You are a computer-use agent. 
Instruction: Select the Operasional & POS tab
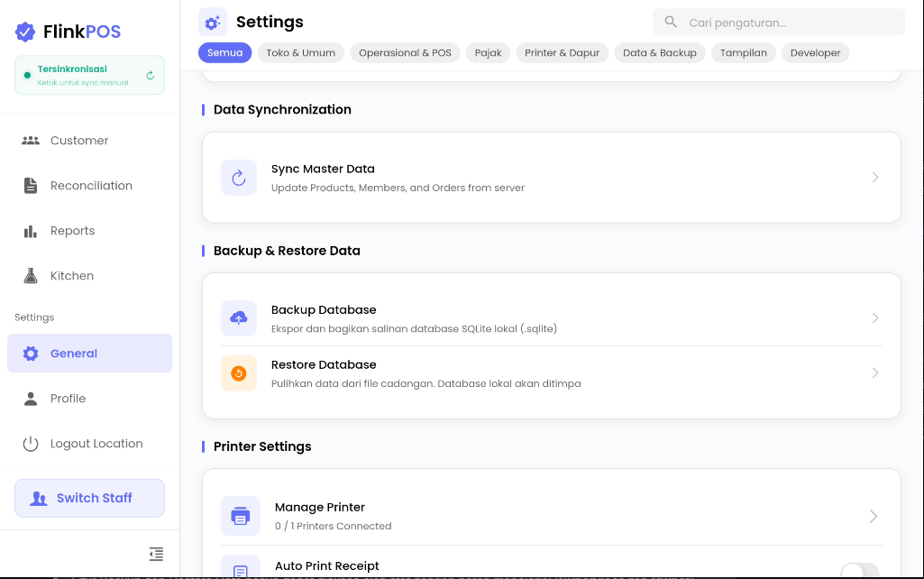click(405, 53)
